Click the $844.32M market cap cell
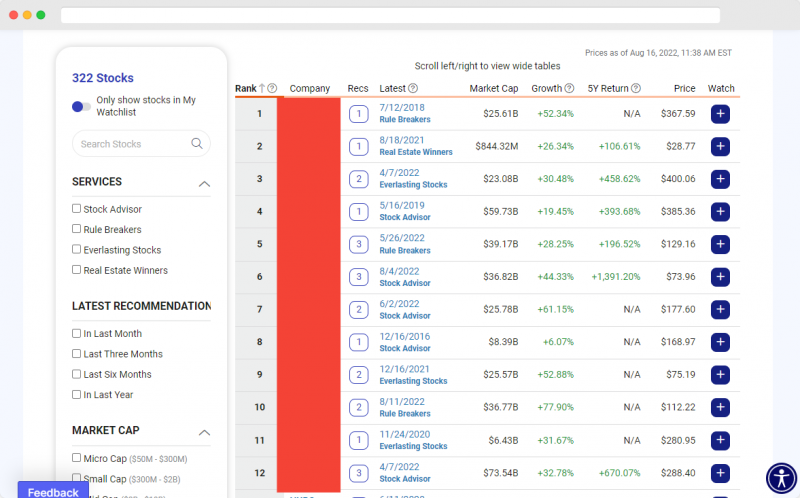This screenshot has height=498, width=800. click(x=496, y=146)
